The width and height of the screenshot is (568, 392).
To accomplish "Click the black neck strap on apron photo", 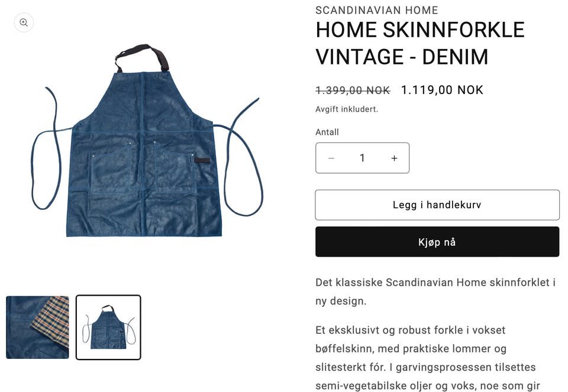I will pyautogui.click(x=142, y=57).
